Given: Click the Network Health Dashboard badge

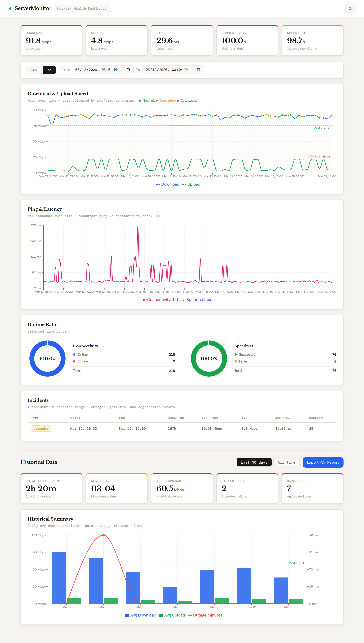Looking at the screenshot, I should pyautogui.click(x=81, y=9).
